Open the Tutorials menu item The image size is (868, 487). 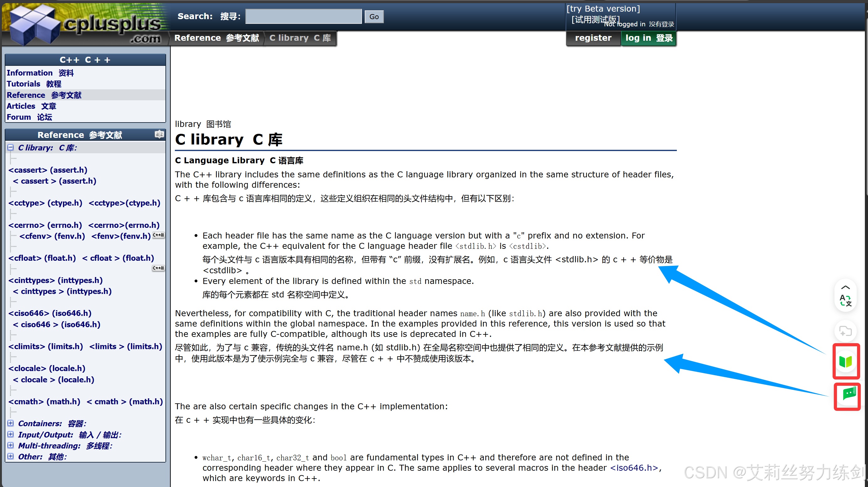tap(24, 84)
